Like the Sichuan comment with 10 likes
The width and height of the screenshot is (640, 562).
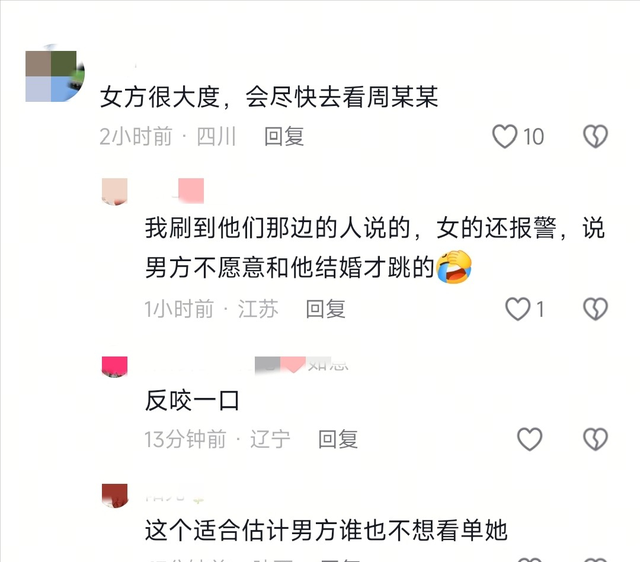505,136
